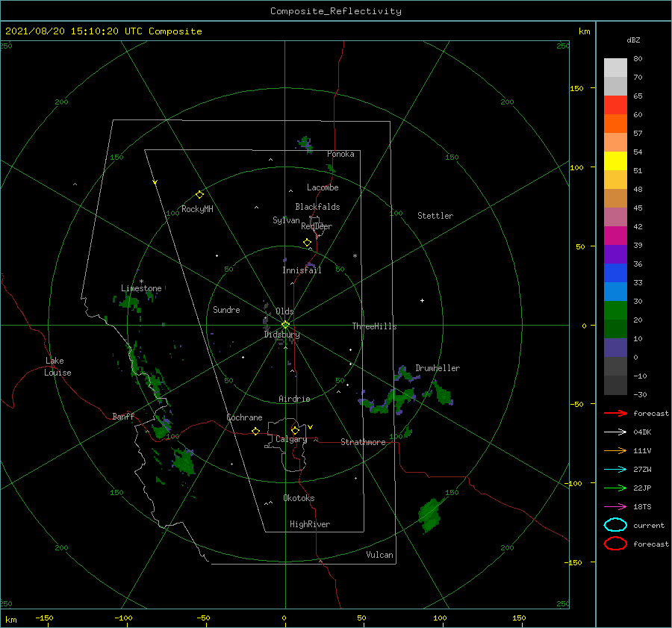Pick the purple 39 dBZ swatch
Viewport: 672px width, 628px height.
point(615,254)
